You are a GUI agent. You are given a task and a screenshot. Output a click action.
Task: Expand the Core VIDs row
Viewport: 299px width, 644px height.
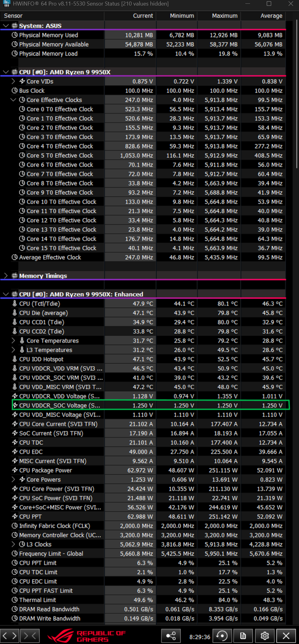(14, 82)
